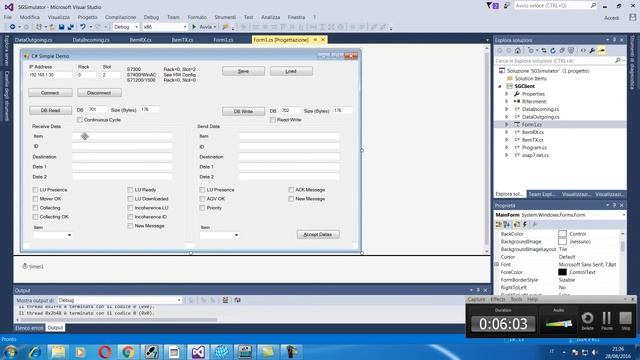Click the green Avvia start arrow
This screenshot has width=640, height=360.
coord(194,27)
